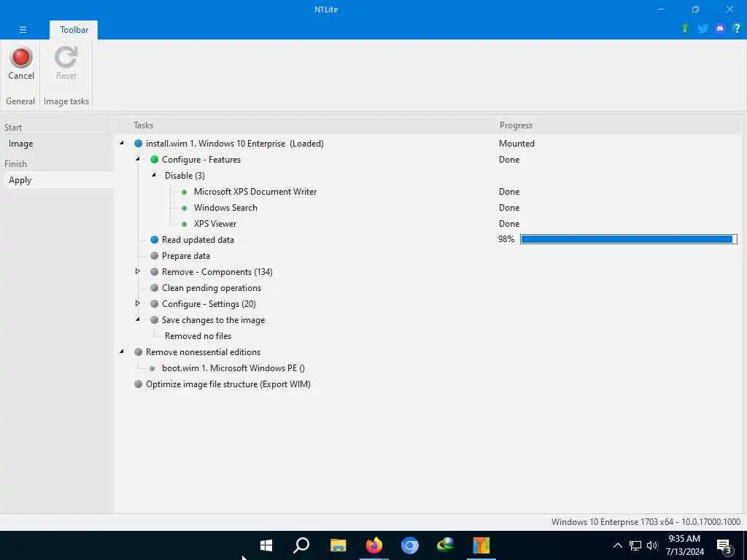Image resolution: width=747 pixels, height=560 pixels.
Task: Show hidden system tray icons
Action: point(617,545)
